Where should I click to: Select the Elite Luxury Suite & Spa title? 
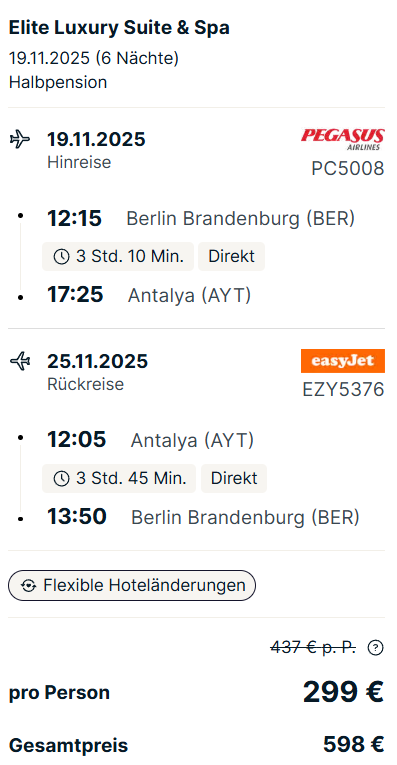pyautogui.click(x=119, y=28)
